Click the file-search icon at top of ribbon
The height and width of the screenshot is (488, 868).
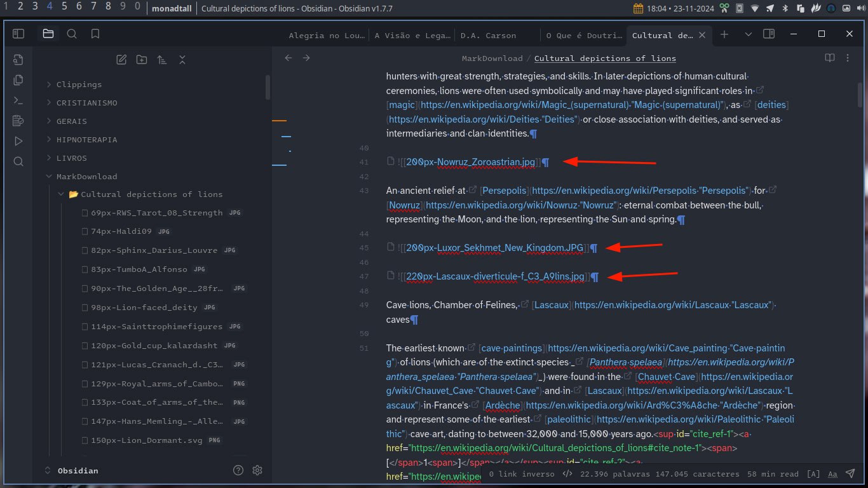tap(18, 60)
